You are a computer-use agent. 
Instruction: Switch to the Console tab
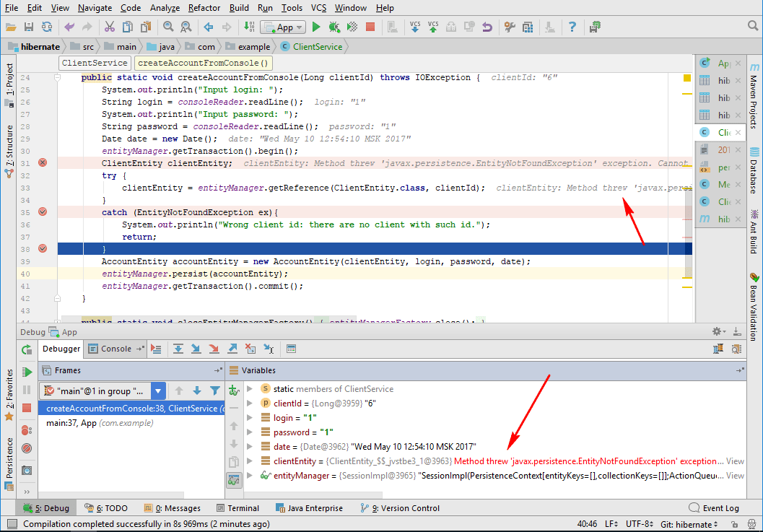[116, 349]
